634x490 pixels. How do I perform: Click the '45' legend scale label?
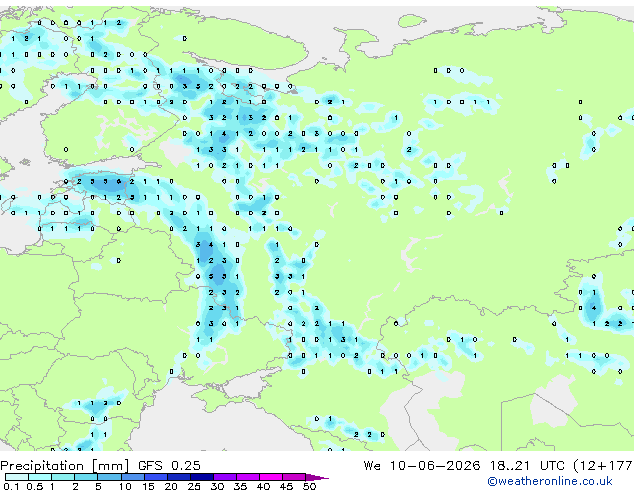pyautogui.click(x=286, y=486)
